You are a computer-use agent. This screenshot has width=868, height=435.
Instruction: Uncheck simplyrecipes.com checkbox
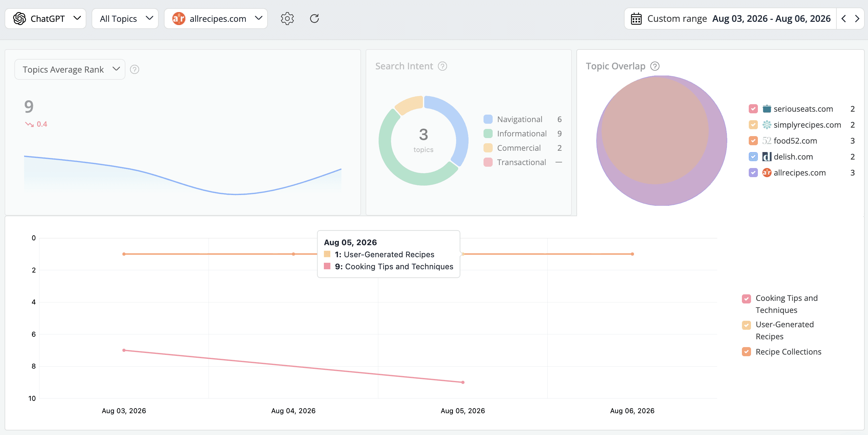753,125
